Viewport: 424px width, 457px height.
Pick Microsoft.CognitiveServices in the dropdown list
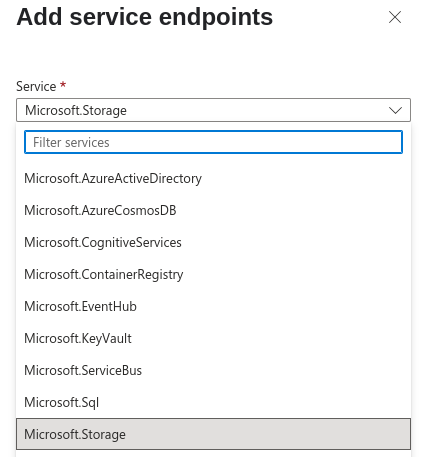pyautogui.click(x=213, y=242)
